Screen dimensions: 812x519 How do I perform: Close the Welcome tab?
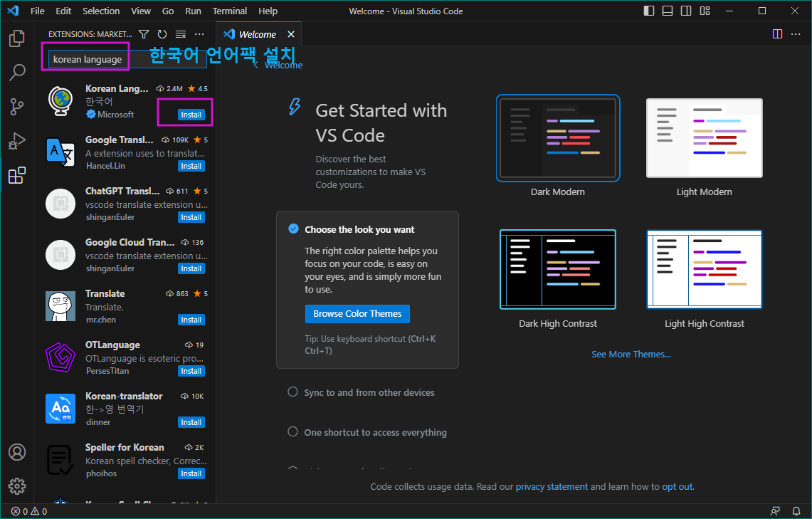[291, 34]
